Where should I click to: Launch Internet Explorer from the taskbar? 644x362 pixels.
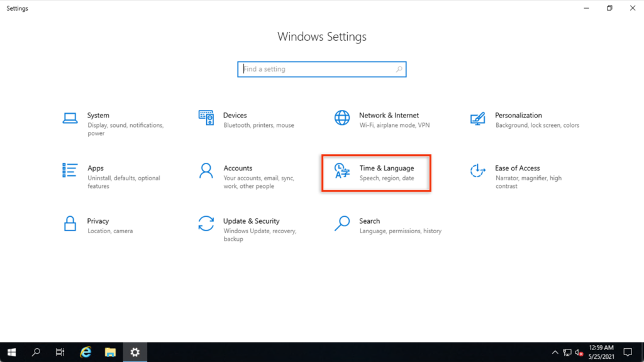(86, 352)
